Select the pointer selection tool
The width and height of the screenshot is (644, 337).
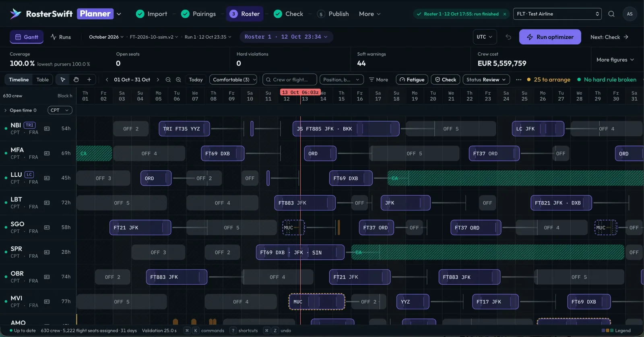pyautogui.click(x=63, y=80)
